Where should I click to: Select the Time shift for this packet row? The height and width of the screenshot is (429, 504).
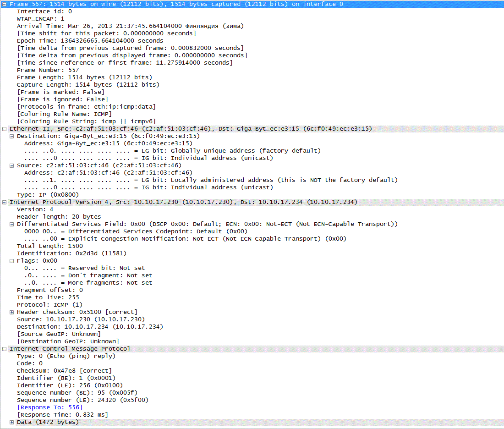click(x=106, y=33)
